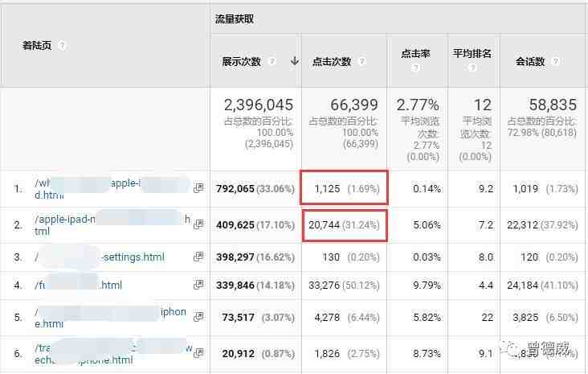
Task: Open help icon next to 着陆页 header
Action: click(62, 46)
